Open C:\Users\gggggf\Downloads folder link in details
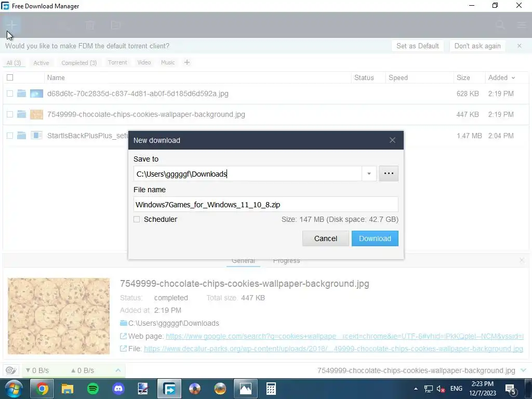 [x=174, y=323]
